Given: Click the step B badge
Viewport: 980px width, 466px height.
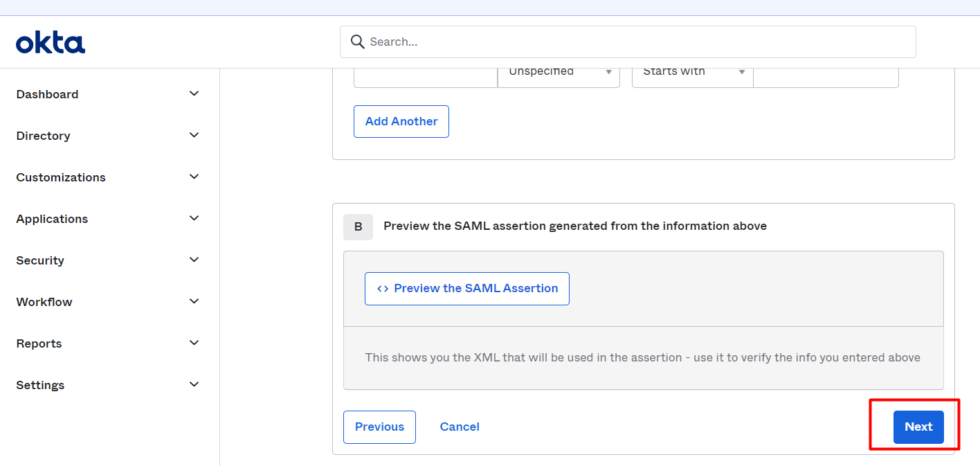Looking at the screenshot, I should coord(358,226).
